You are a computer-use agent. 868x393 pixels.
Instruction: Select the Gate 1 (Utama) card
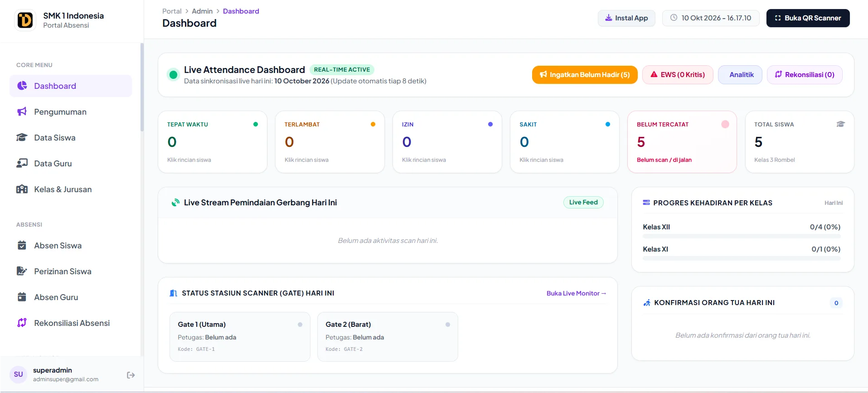(x=240, y=337)
